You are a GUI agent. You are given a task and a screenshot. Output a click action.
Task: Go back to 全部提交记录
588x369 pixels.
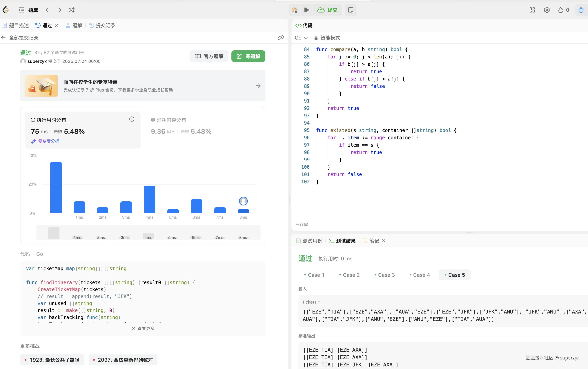tap(20, 38)
